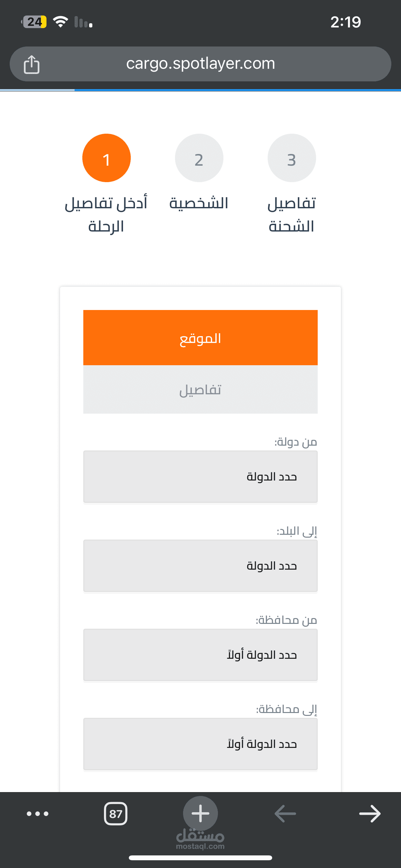Tap the cargo.spotlayer.com address bar
Image resolution: width=401 pixels, height=868 pixels.
click(200, 64)
